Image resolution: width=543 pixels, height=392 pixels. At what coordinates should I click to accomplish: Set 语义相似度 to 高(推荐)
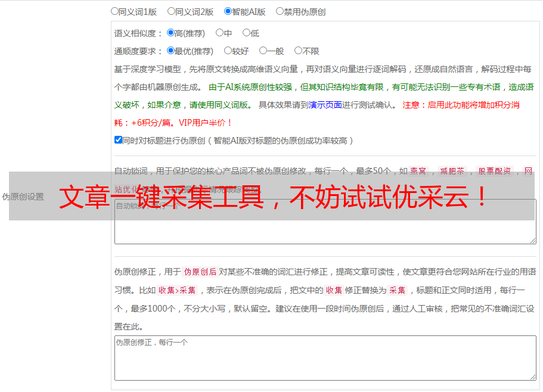pos(171,33)
